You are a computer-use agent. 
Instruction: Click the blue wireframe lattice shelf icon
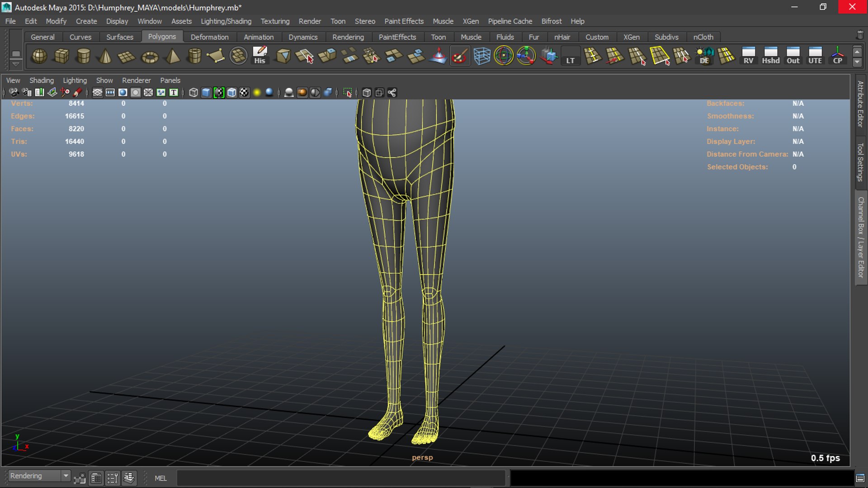click(x=482, y=56)
